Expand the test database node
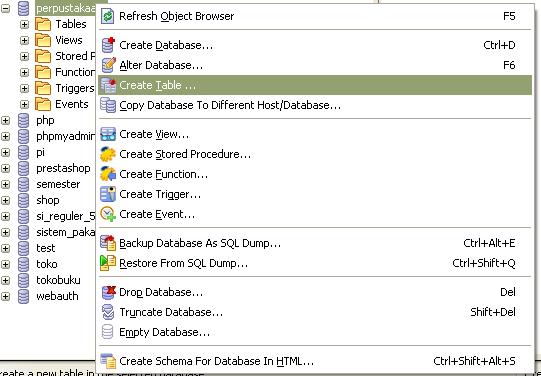This screenshot has width=541, height=376. (x=5, y=248)
